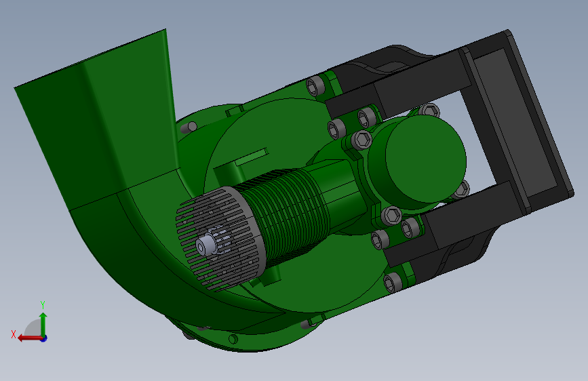Select the rectangular slot on round cover plate

[251, 157]
